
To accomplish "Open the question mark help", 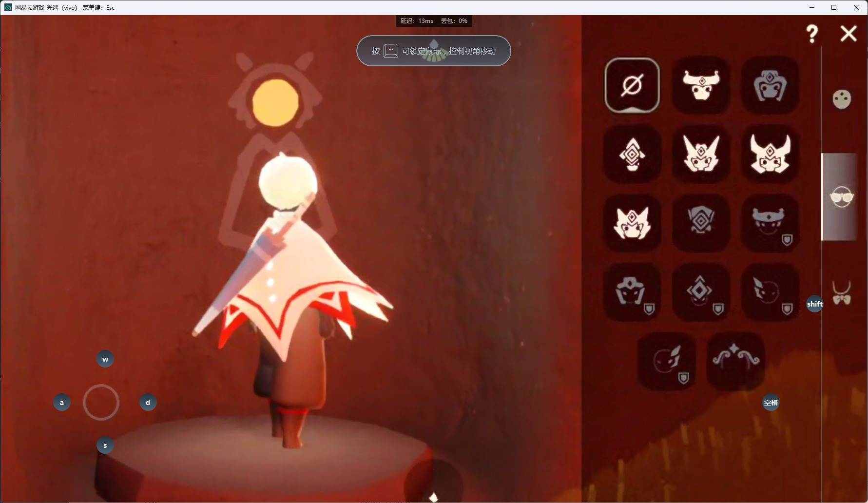I will click(812, 34).
